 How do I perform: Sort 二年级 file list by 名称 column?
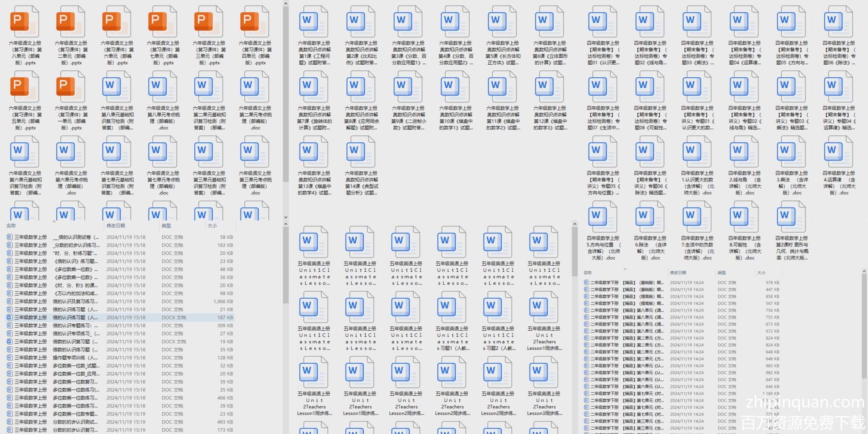click(x=588, y=273)
